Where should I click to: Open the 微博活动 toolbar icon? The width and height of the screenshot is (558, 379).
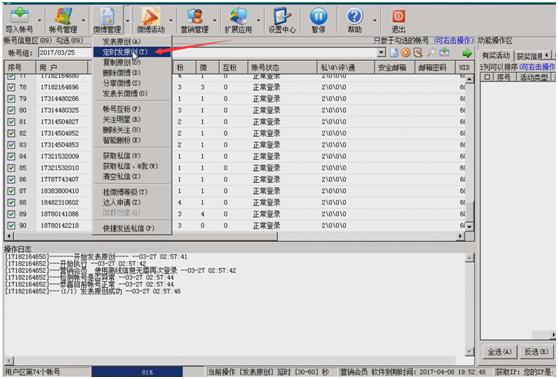151,16
